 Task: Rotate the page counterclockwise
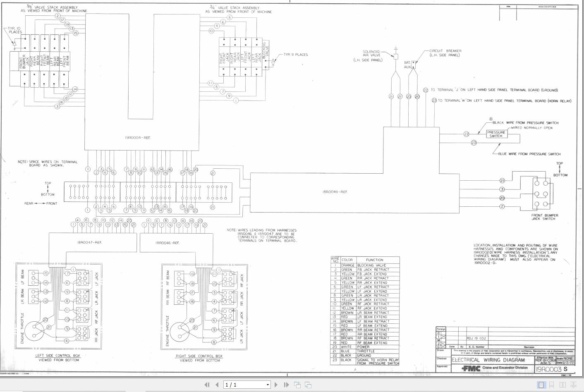[297, 385]
